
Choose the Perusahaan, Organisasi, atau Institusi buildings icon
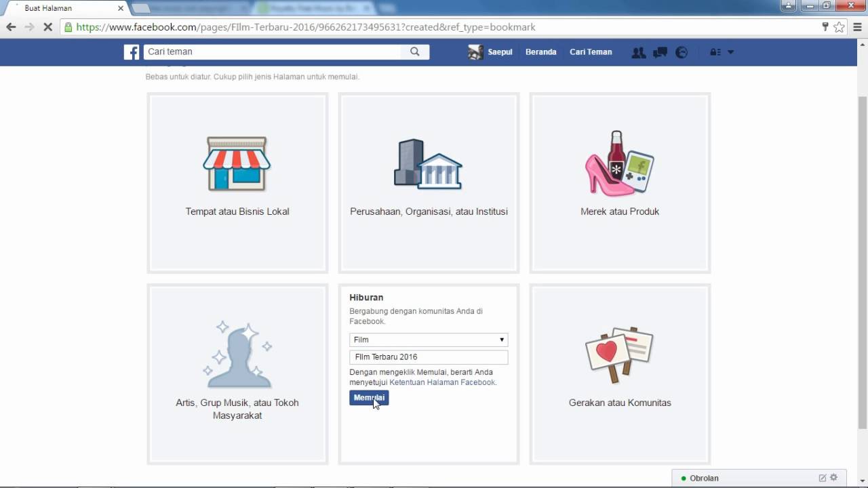coord(429,164)
